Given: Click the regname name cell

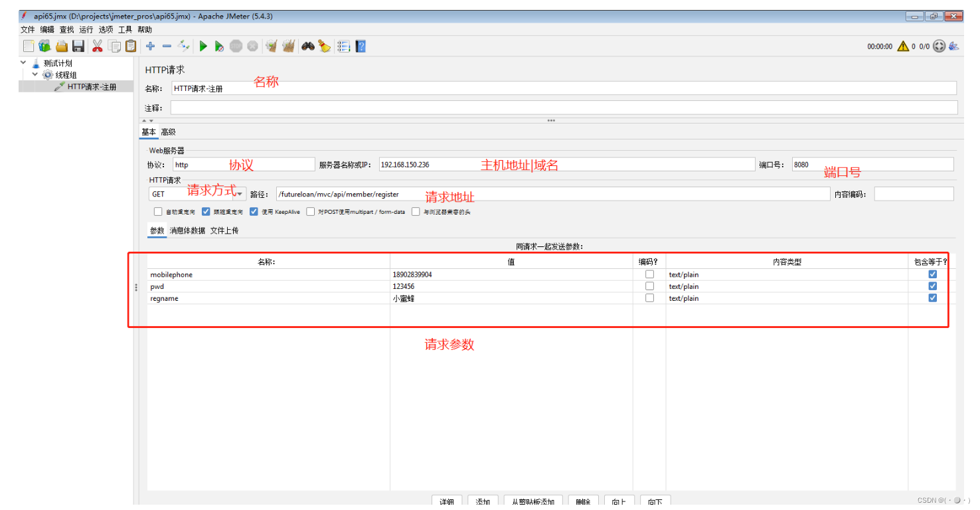Looking at the screenshot, I should point(268,298).
